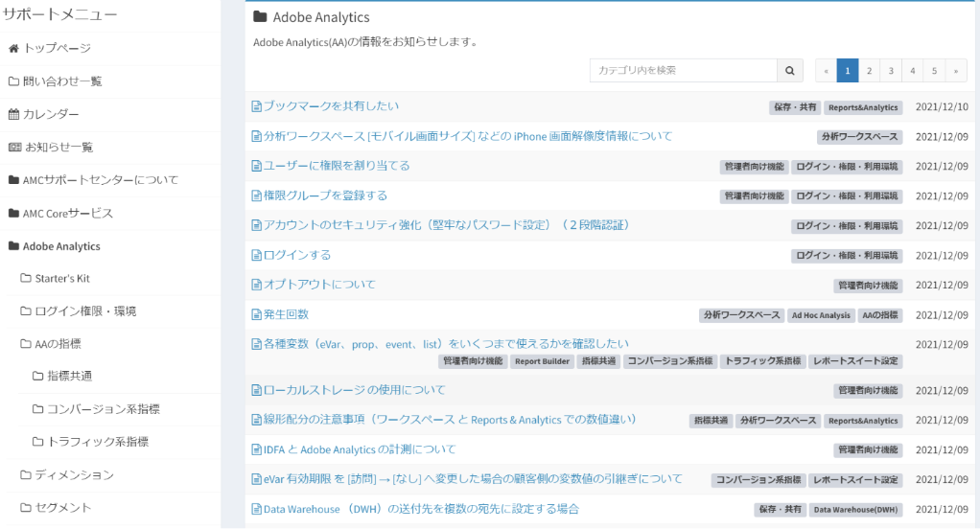Click Reports&Analytics tag on ブックマーク row

pyautogui.click(x=863, y=107)
